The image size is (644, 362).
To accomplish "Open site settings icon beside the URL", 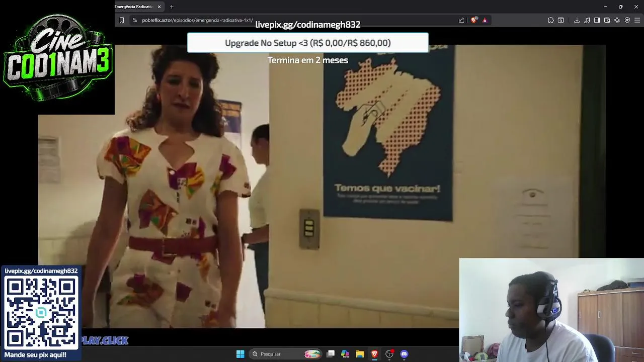I will (134, 20).
